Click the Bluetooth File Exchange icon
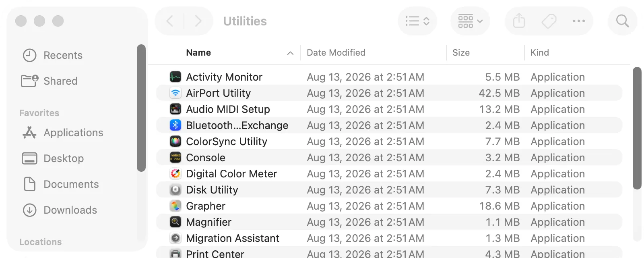 click(x=175, y=125)
